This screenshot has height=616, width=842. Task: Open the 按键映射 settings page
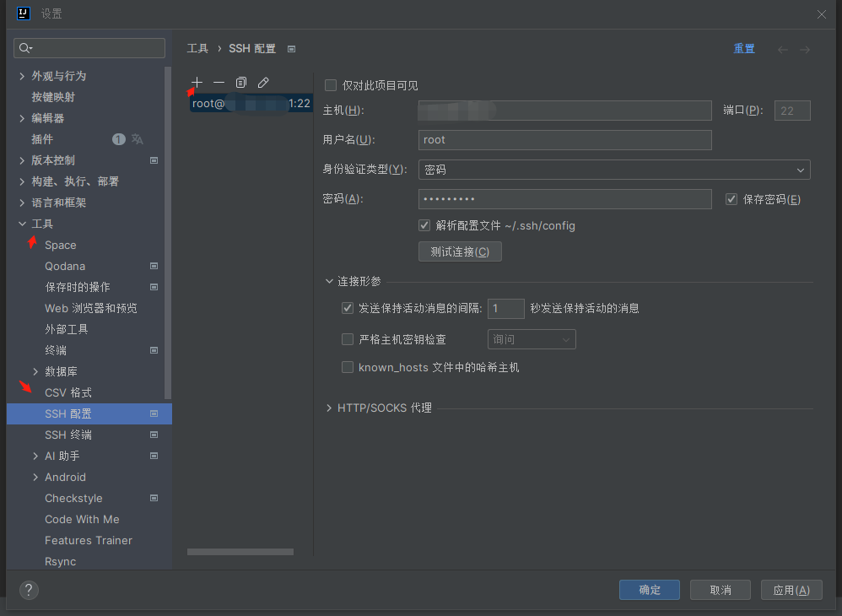(x=53, y=97)
